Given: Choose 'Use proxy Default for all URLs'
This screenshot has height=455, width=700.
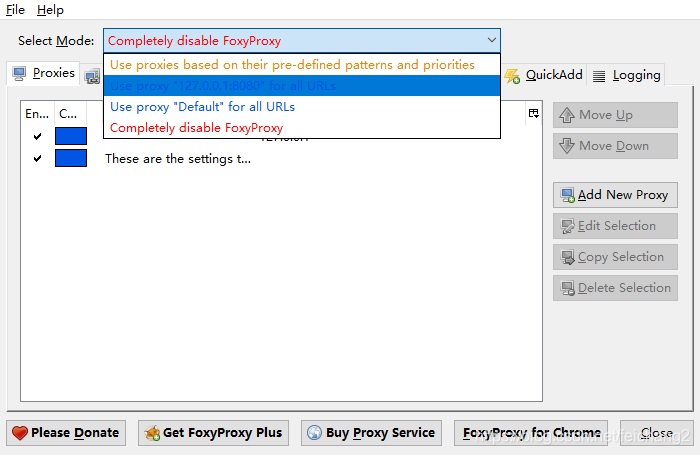Looking at the screenshot, I should pos(301,107).
